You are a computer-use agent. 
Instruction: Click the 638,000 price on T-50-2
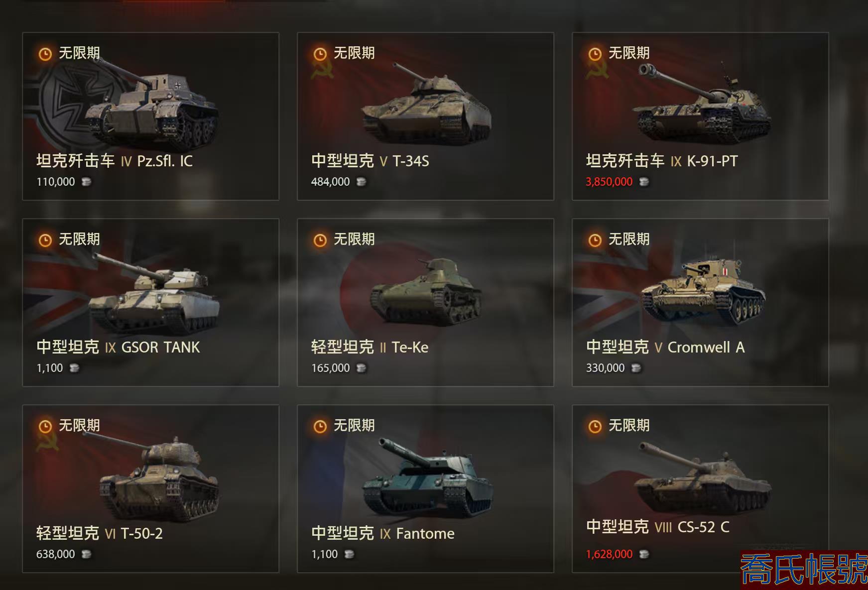pyautogui.click(x=56, y=554)
